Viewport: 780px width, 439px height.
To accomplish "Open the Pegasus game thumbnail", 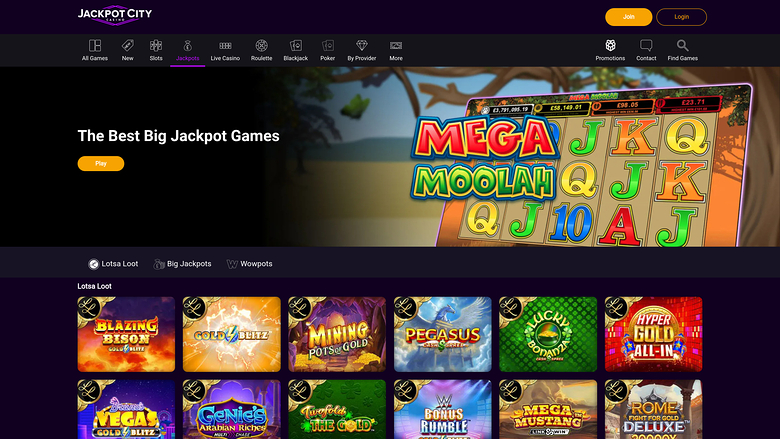I will pyautogui.click(x=443, y=334).
